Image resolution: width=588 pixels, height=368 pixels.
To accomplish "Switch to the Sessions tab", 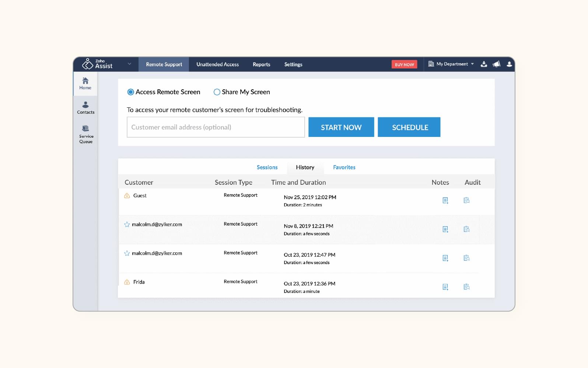I will 267,167.
